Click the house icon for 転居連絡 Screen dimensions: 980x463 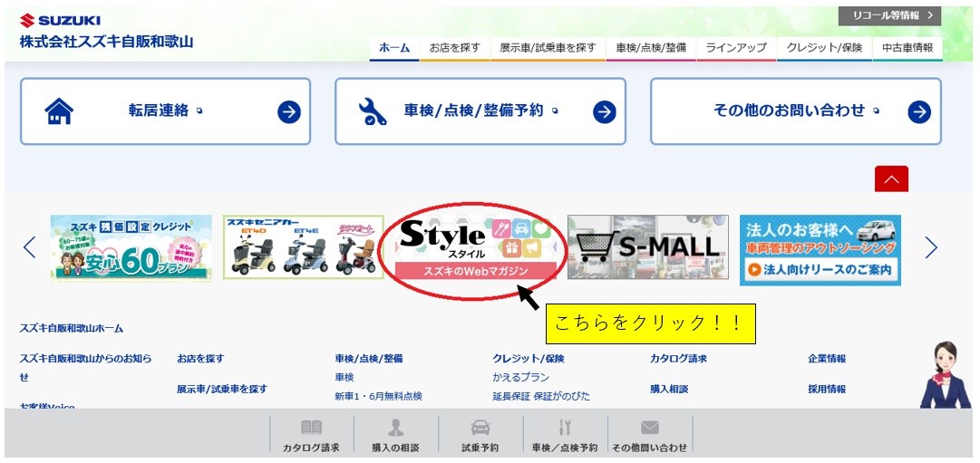click(59, 111)
